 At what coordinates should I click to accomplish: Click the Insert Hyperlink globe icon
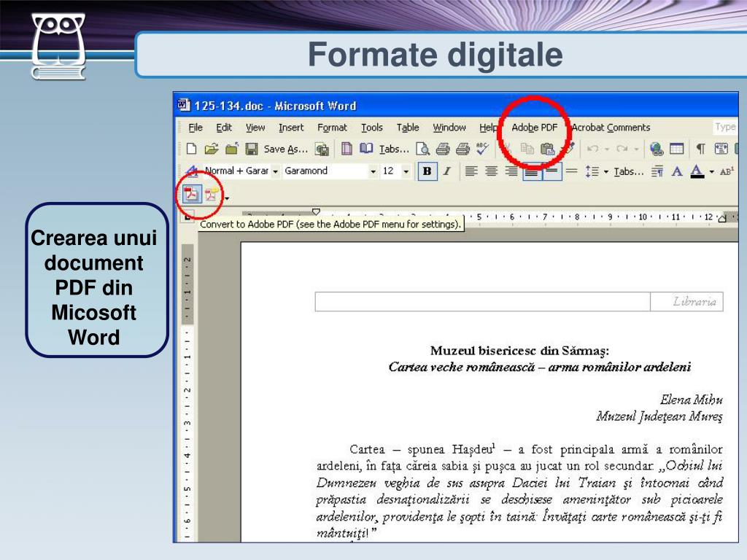tap(657, 149)
